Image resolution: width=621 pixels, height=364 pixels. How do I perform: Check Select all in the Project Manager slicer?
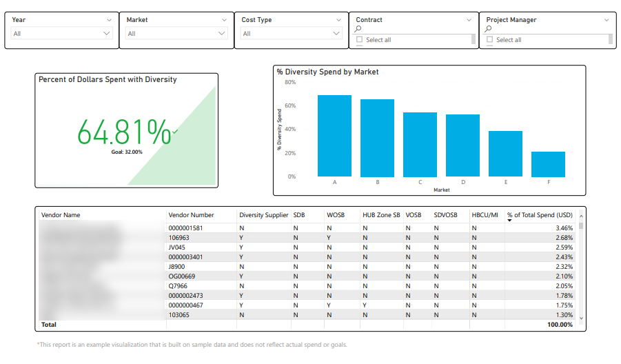489,40
